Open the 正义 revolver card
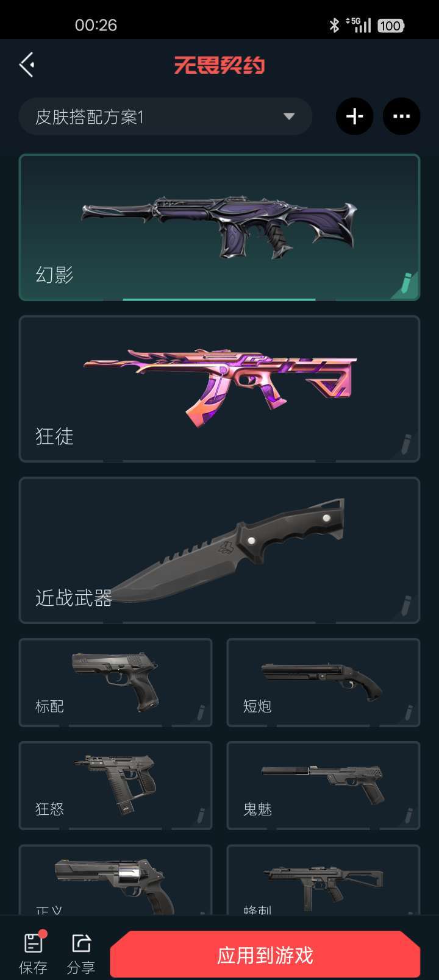Screen dimensions: 439x980 116,879
